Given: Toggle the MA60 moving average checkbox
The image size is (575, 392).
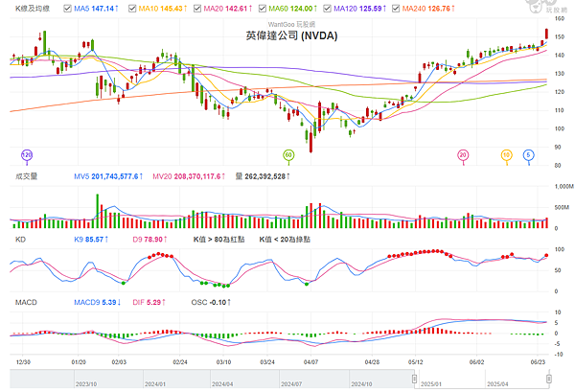Looking at the screenshot, I should [263, 9].
